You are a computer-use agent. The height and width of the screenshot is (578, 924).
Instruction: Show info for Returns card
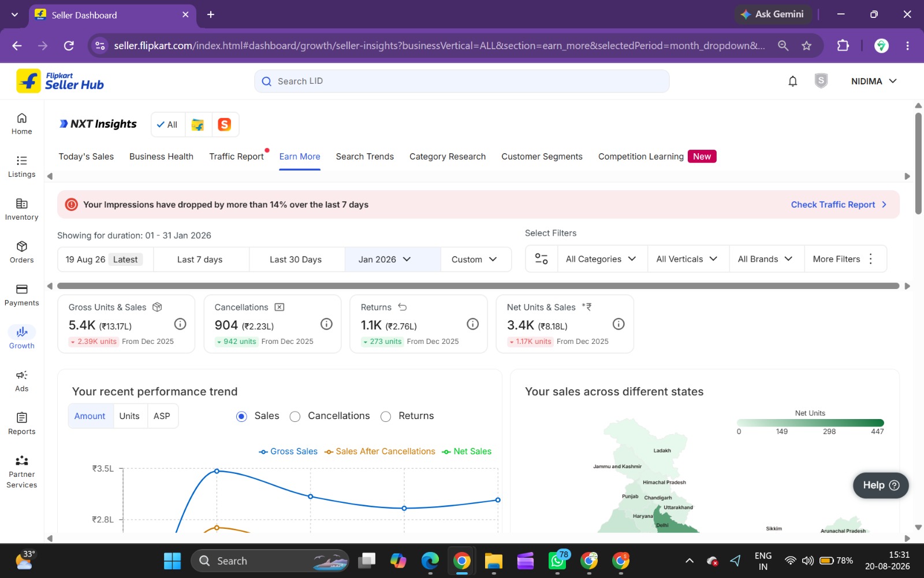(x=472, y=324)
